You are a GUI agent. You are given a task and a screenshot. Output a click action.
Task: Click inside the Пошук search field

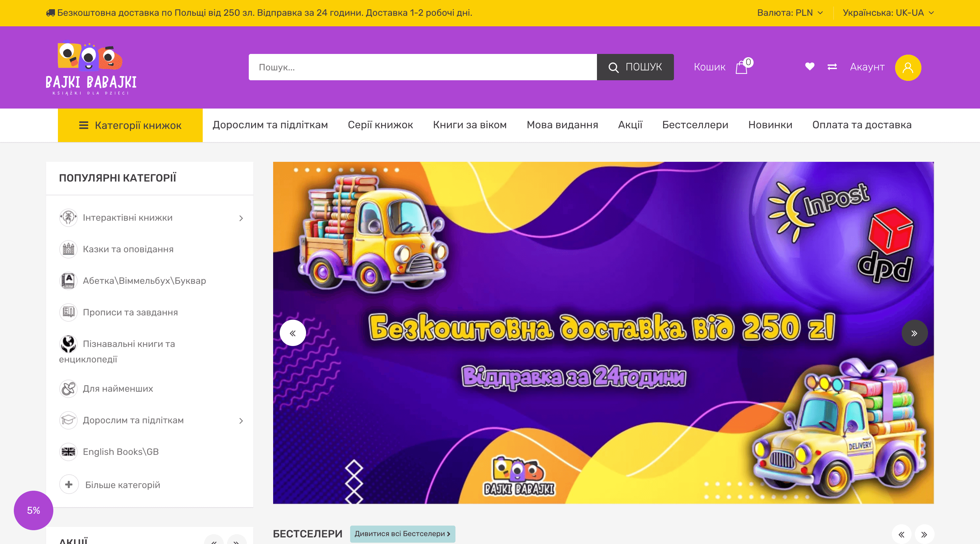coord(419,67)
